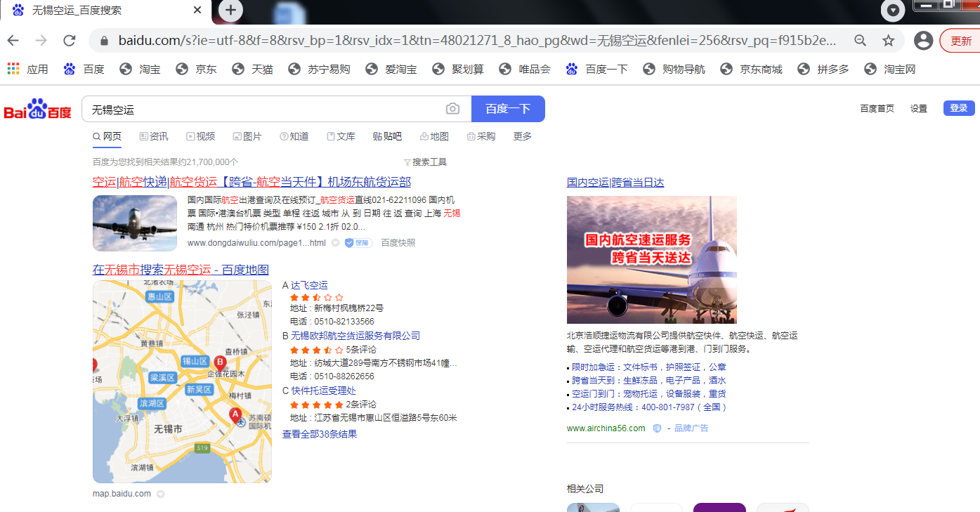Open the Chrome profile avatar
This screenshot has width=980, height=512.
pyautogui.click(x=924, y=41)
